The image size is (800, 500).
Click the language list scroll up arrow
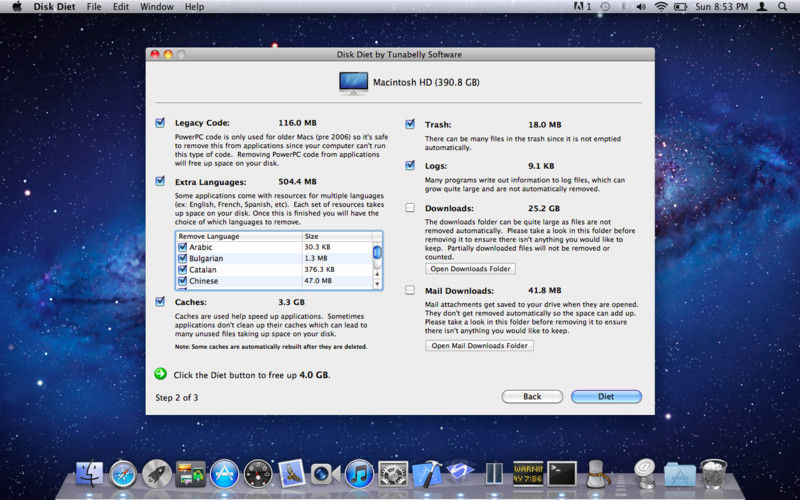click(377, 275)
